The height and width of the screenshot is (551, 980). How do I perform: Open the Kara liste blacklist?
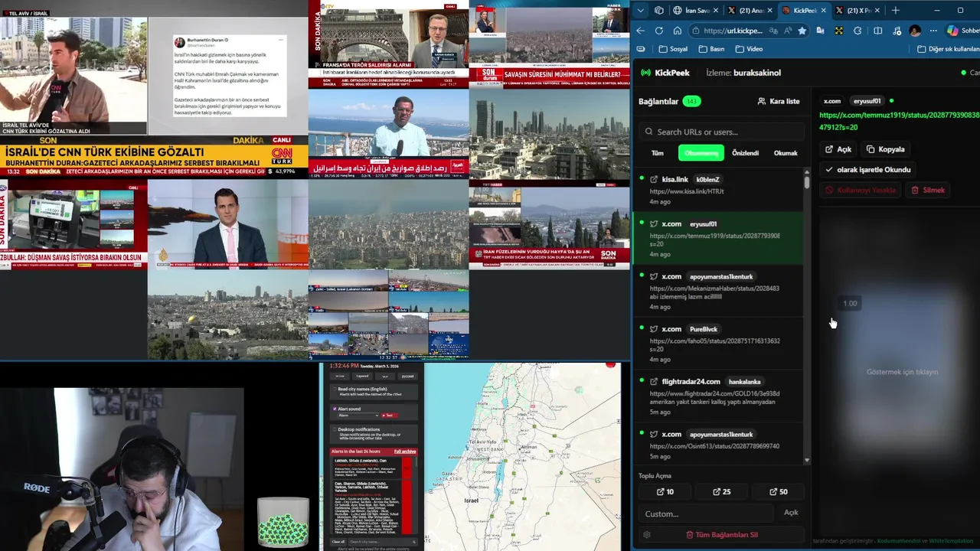point(779,101)
